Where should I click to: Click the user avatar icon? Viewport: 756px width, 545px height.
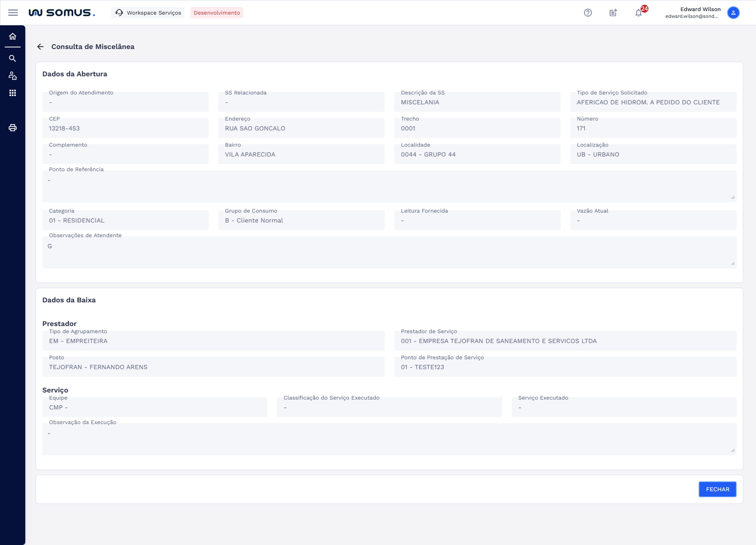coord(733,13)
